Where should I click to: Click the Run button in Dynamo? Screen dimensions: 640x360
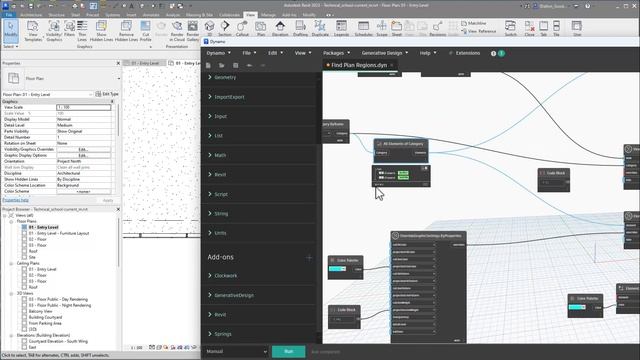point(289,351)
